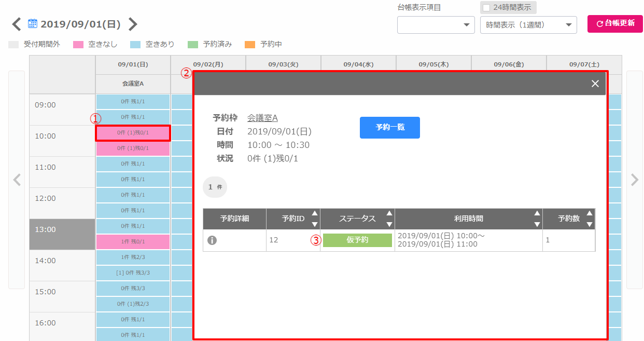Click the green 仮予約 status badge
Screen dimensions: 644x341
357,240
